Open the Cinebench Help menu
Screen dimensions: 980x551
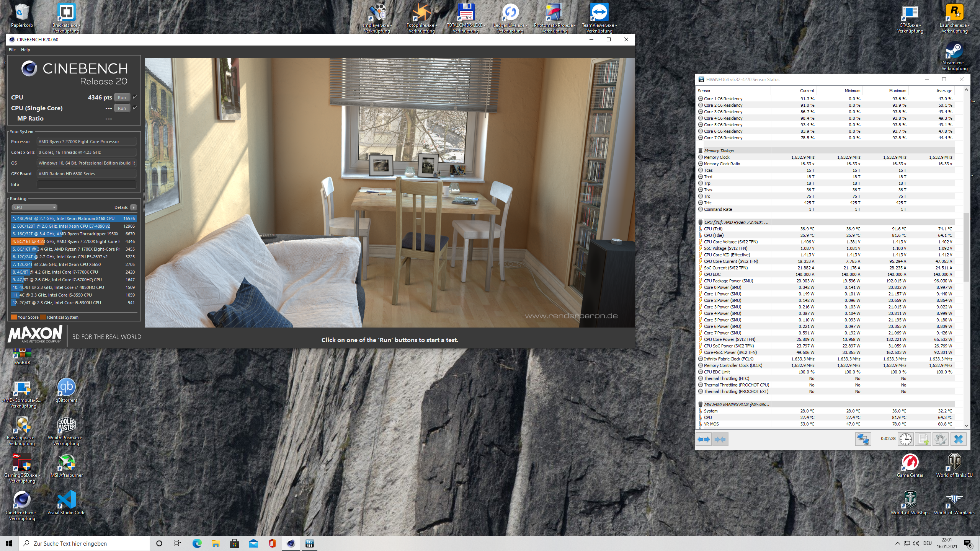pyautogui.click(x=26, y=50)
